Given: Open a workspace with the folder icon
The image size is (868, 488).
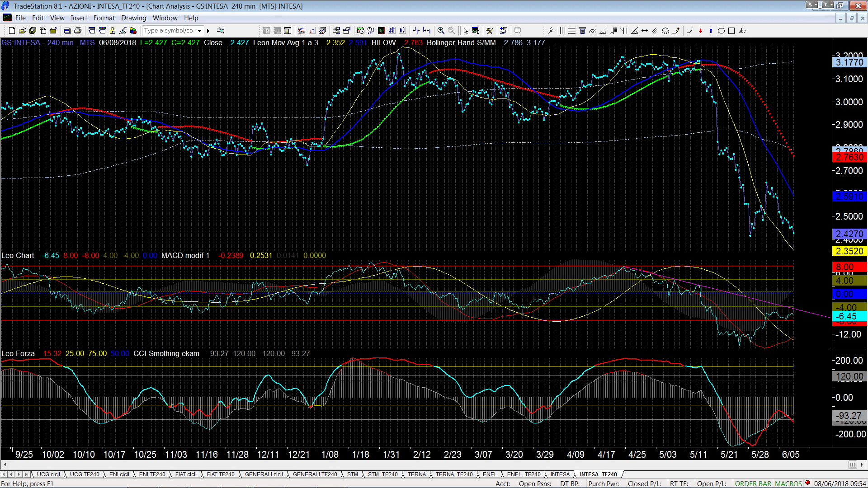Looking at the screenshot, I should coord(22,31).
